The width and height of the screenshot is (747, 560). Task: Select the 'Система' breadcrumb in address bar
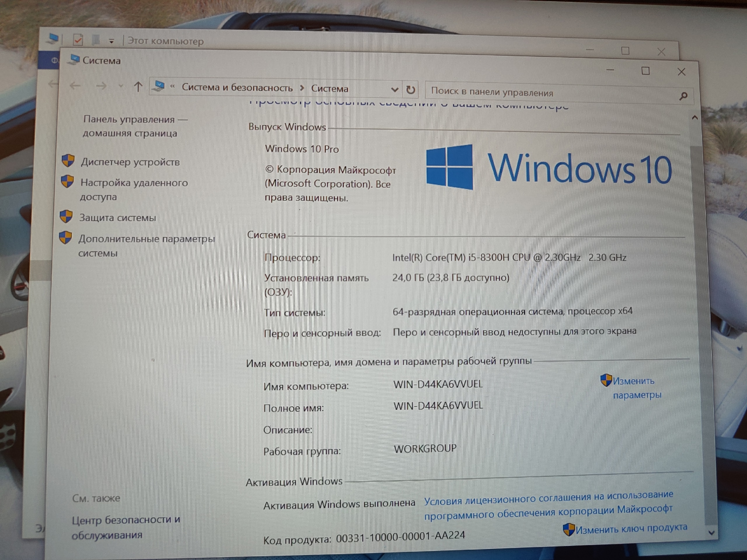(329, 88)
